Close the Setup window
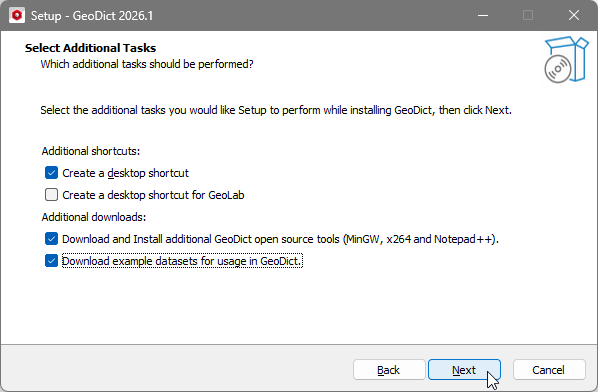This screenshot has width=598, height=392. pos(574,15)
